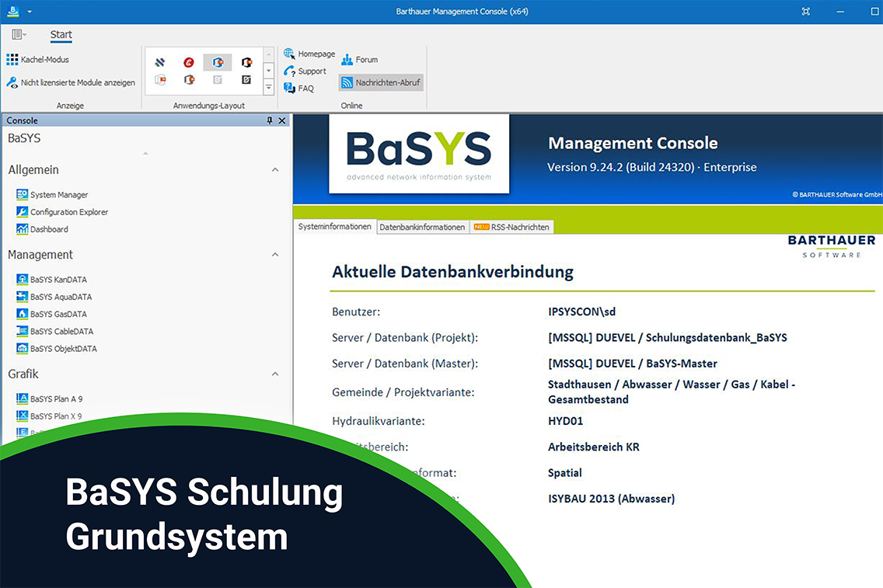Open the BaSYS KanDATA module

tap(58, 280)
